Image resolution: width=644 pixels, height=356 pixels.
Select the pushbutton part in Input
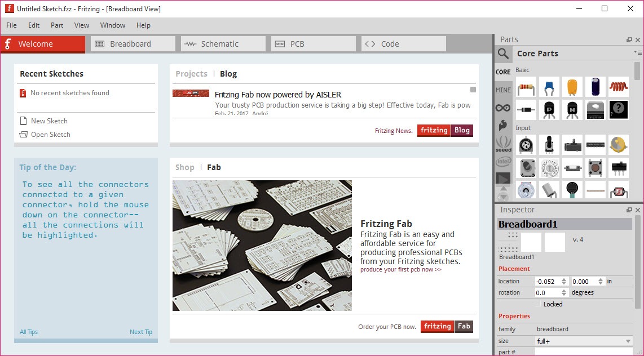click(x=595, y=167)
